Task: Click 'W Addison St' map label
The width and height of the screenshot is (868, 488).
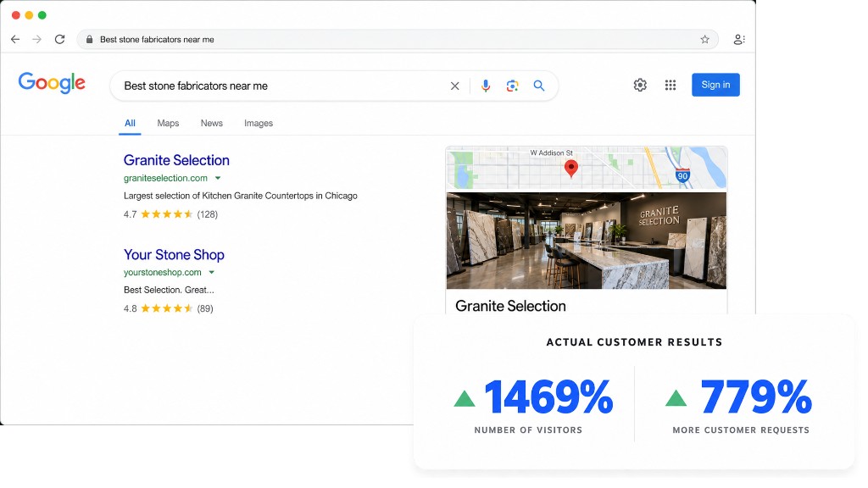Action: [x=551, y=152]
